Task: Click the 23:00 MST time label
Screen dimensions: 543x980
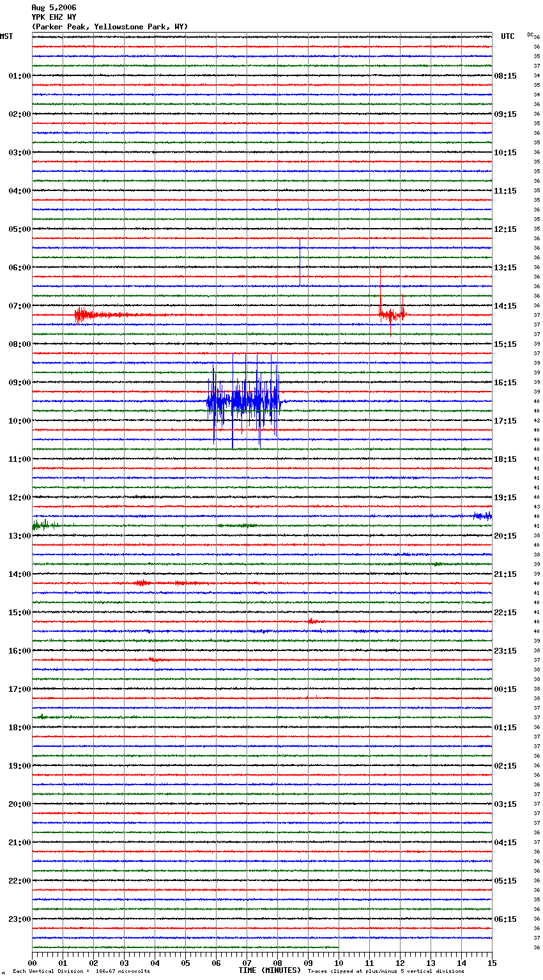Action: pos(19,919)
